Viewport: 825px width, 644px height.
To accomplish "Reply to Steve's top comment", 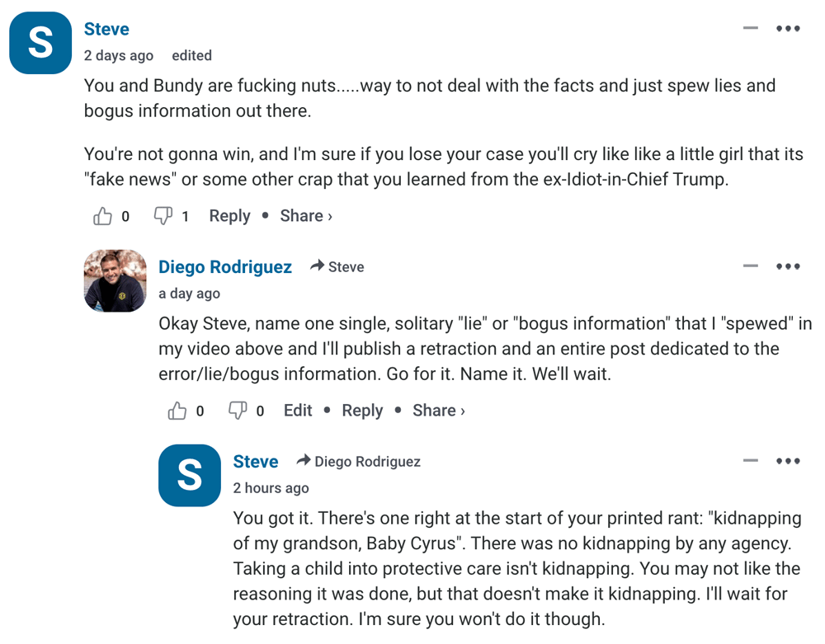I will (229, 216).
